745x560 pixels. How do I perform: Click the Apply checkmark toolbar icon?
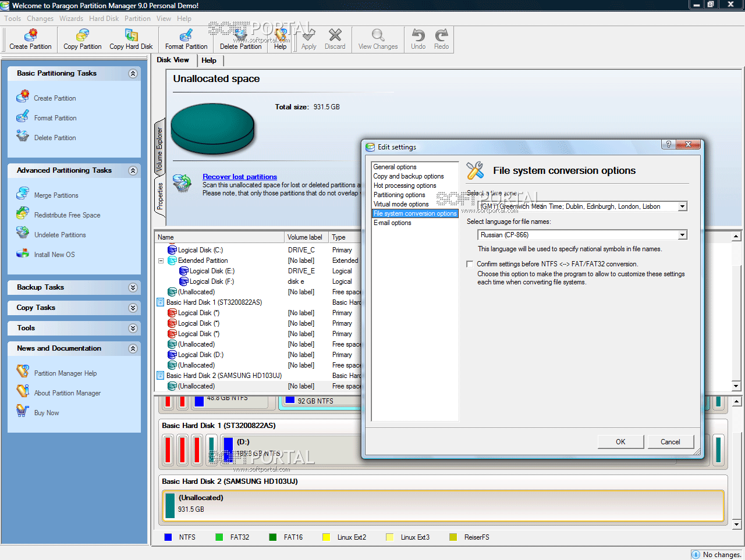click(308, 35)
